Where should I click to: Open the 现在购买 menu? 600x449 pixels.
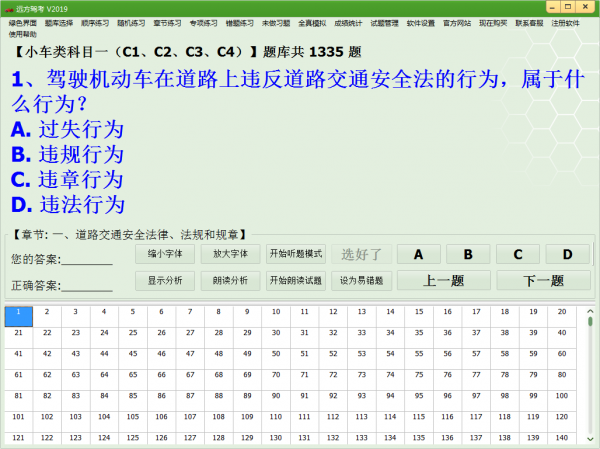493,23
